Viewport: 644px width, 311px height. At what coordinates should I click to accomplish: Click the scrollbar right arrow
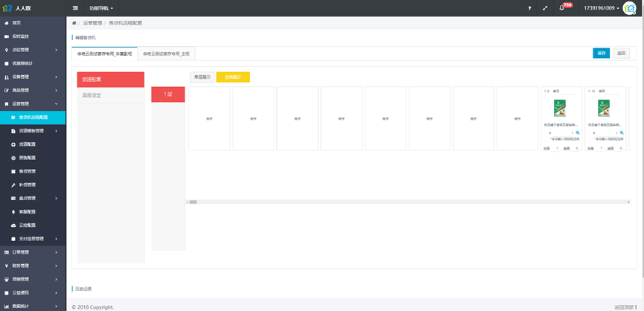(628, 202)
